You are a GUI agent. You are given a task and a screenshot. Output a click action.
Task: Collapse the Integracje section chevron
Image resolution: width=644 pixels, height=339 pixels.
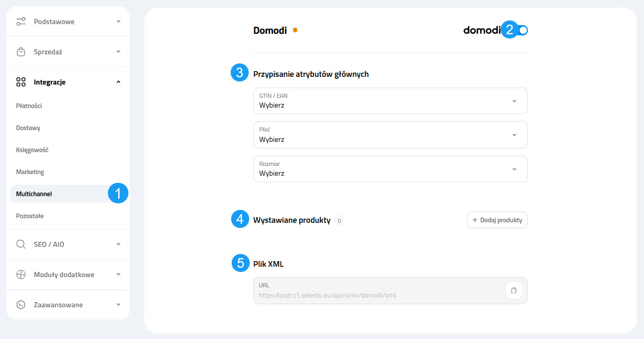(118, 82)
